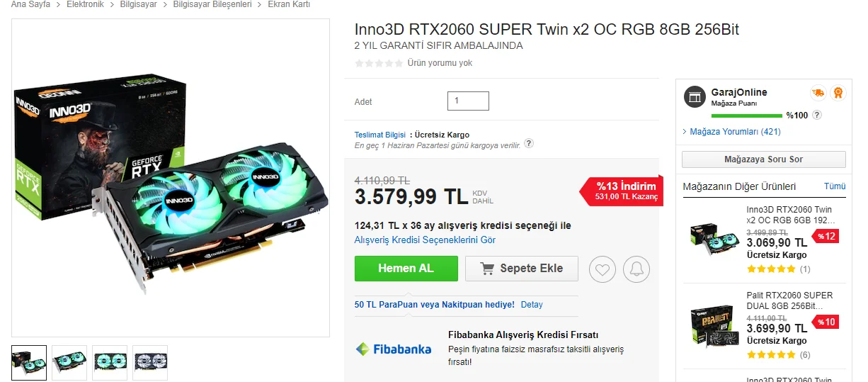The image size is (868, 382).
Task: Click the orange award ribbon badge
Action: click(838, 93)
